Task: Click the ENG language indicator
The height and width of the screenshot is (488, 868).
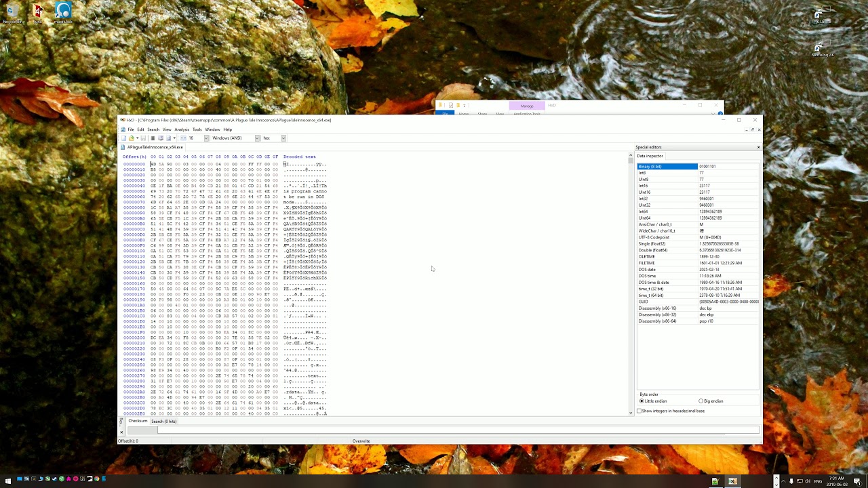Action: 818,481
